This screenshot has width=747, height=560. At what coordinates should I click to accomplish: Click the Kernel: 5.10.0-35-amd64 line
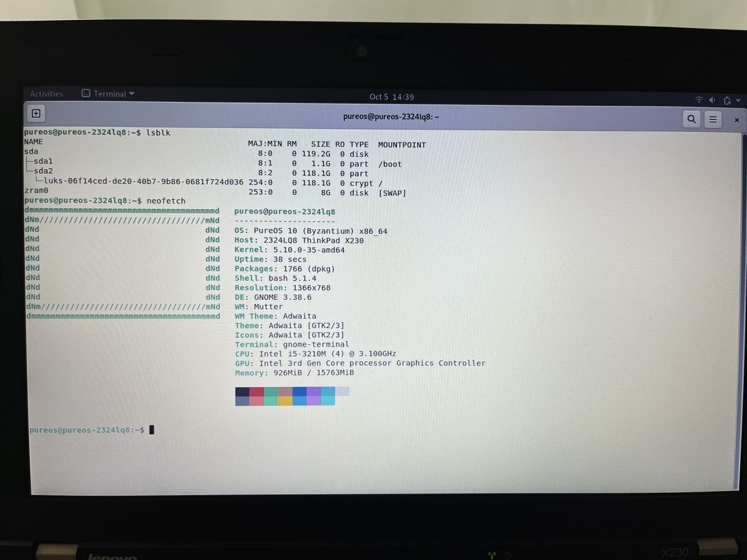289,250
